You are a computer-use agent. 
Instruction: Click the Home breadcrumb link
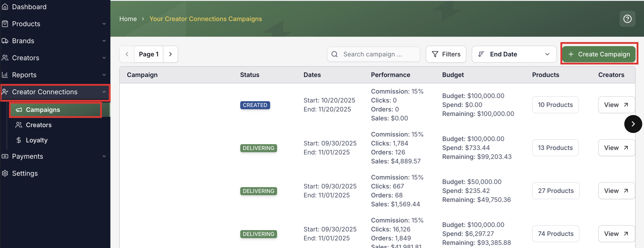click(x=128, y=19)
